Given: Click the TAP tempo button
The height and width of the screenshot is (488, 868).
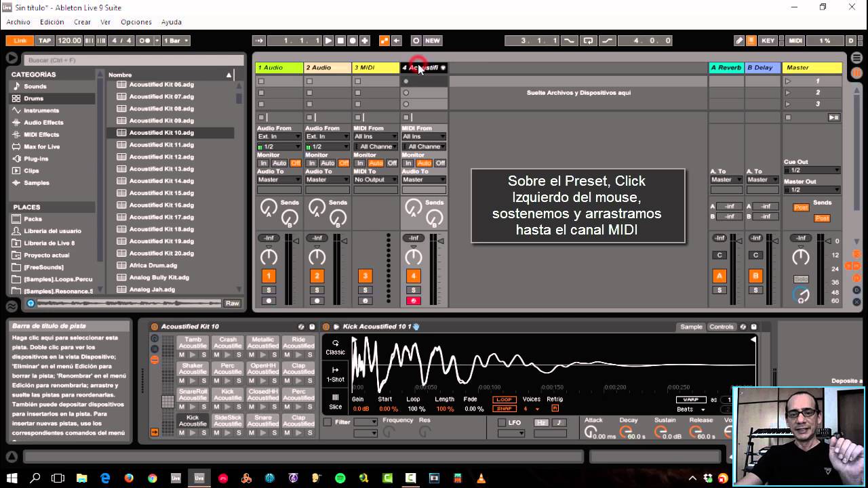Looking at the screenshot, I should (45, 41).
